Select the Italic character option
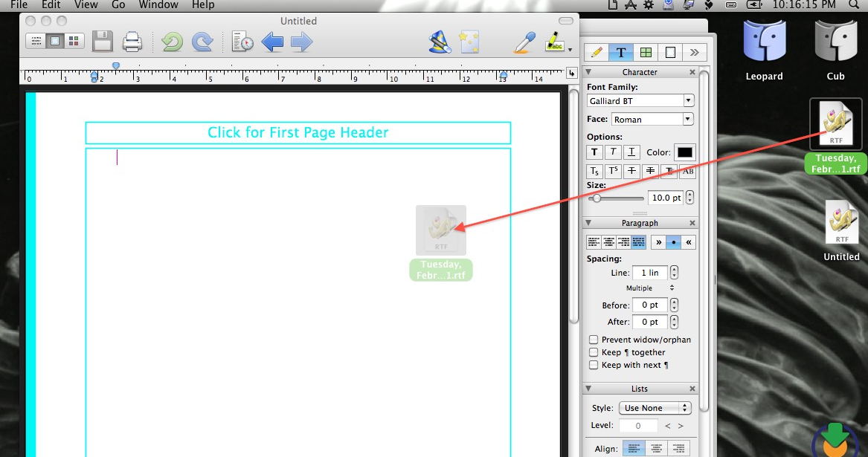 pos(613,152)
